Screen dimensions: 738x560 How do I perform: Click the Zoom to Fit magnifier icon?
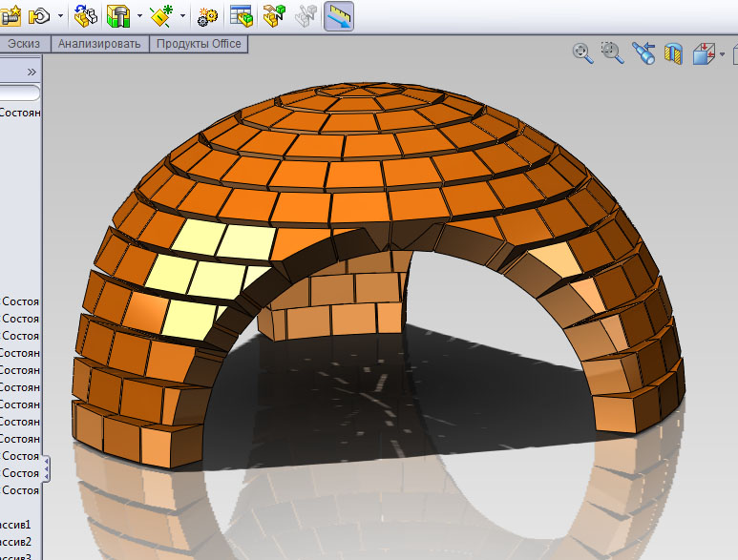(x=581, y=53)
